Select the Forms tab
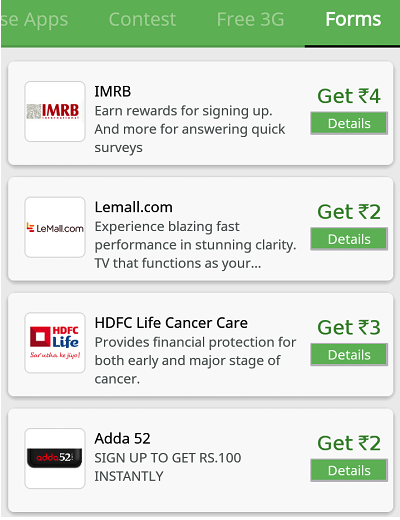Image resolution: width=400 pixels, height=520 pixels. (353, 19)
